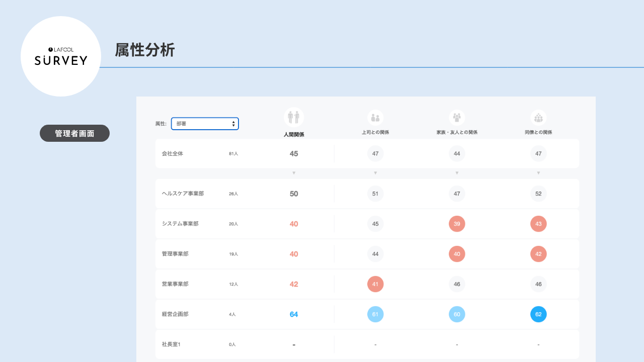Expand the arrow below 家族・友人 score 44
644x362 pixels.
click(457, 173)
